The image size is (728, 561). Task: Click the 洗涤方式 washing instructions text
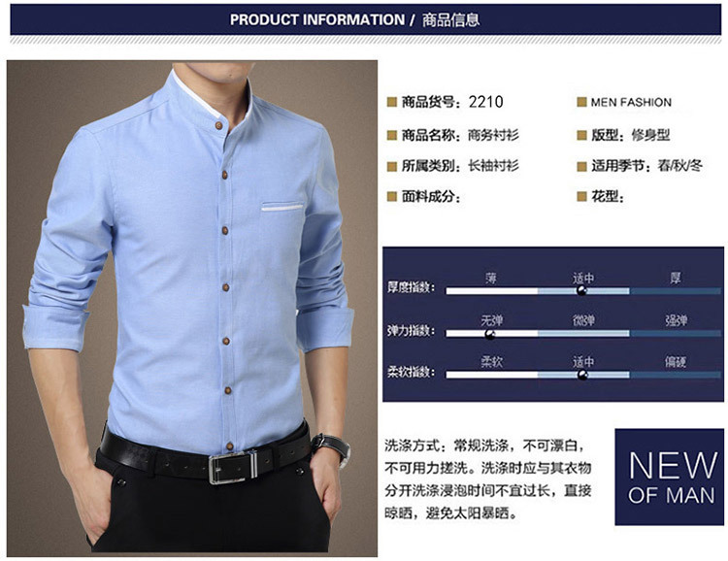click(487, 479)
